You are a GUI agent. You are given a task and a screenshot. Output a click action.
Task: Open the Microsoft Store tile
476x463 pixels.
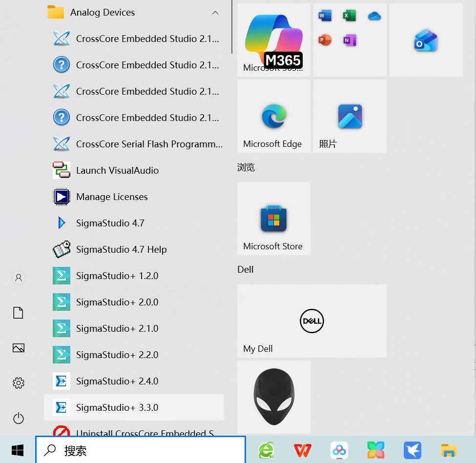[x=274, y=219]
